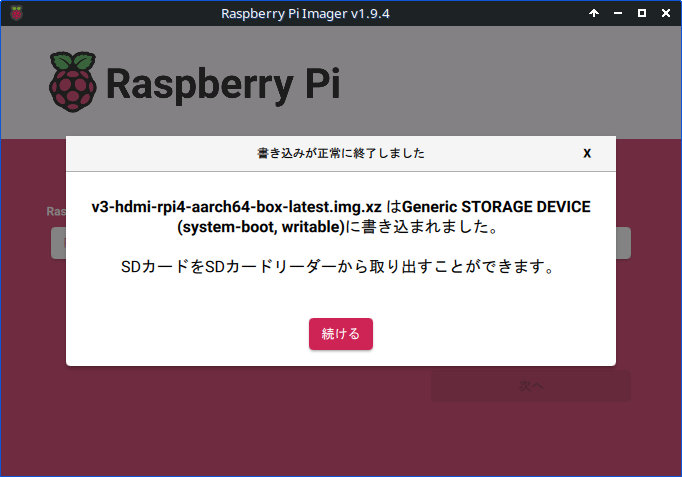Click the dialog title 書き込みが正常に終了しました
The height and width of the screenshot is (477, 682).
(x=341, y=153)
